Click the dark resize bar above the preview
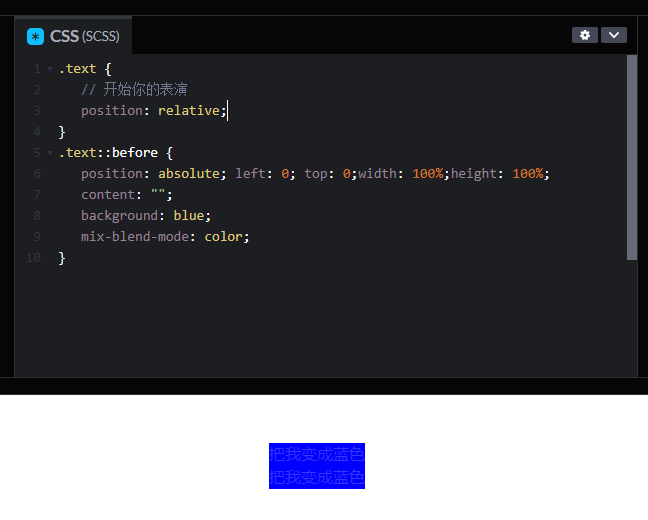 tap(324, 386)
